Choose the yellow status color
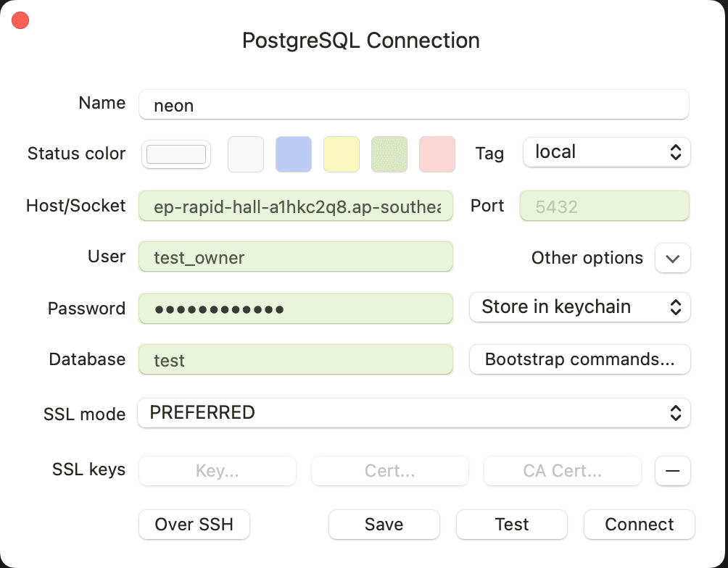Viewport: 728px width, 568px height. 342,154
